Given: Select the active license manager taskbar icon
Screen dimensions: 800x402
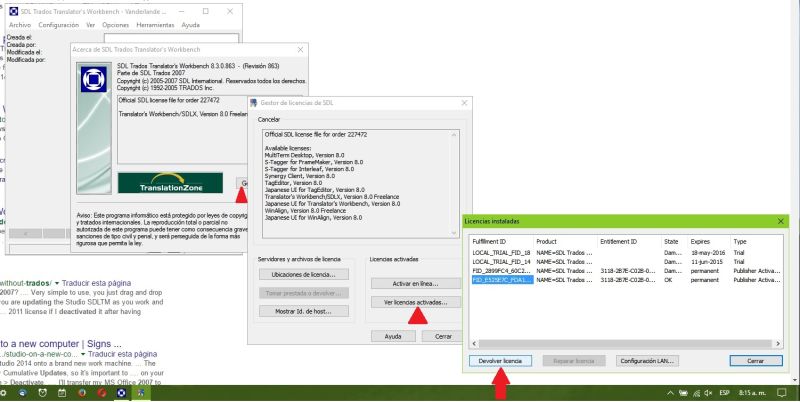Looking at the screenshot, I should pyautogui.click(x=141, y=393).
